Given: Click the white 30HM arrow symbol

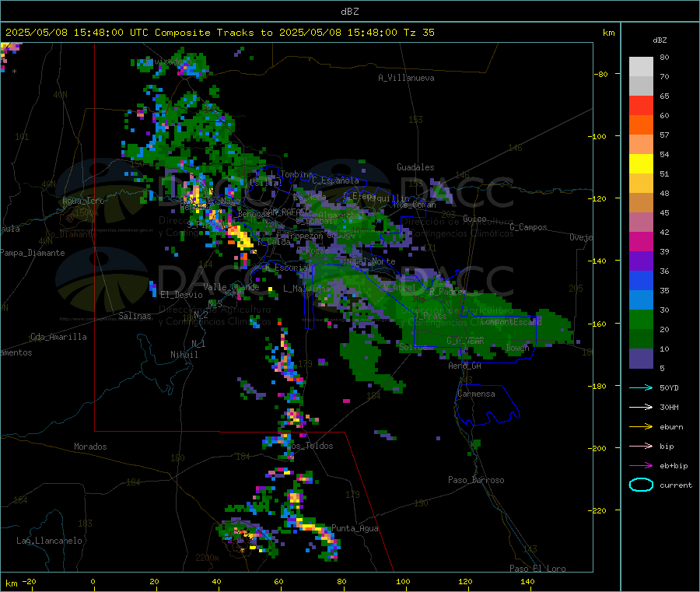Looking at the screenshot, I should pos(641,407).
